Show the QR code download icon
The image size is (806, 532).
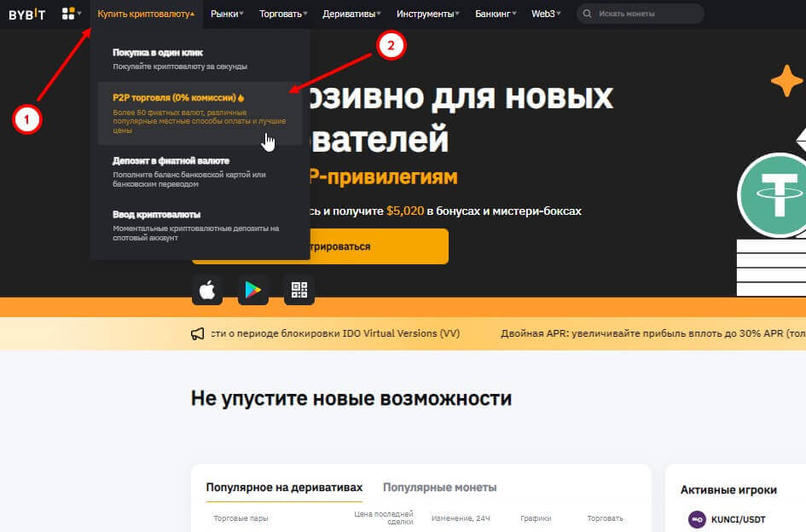tap(299, 290)
